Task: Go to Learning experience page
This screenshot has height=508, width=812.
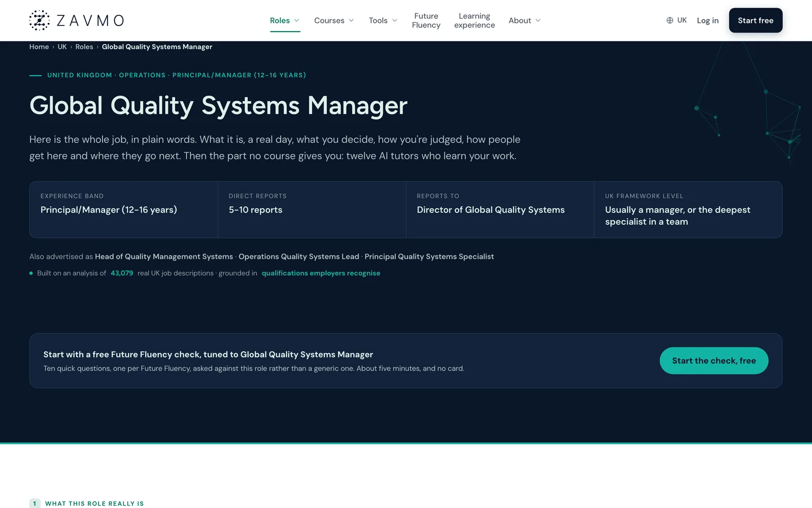Action: (475, 20)
